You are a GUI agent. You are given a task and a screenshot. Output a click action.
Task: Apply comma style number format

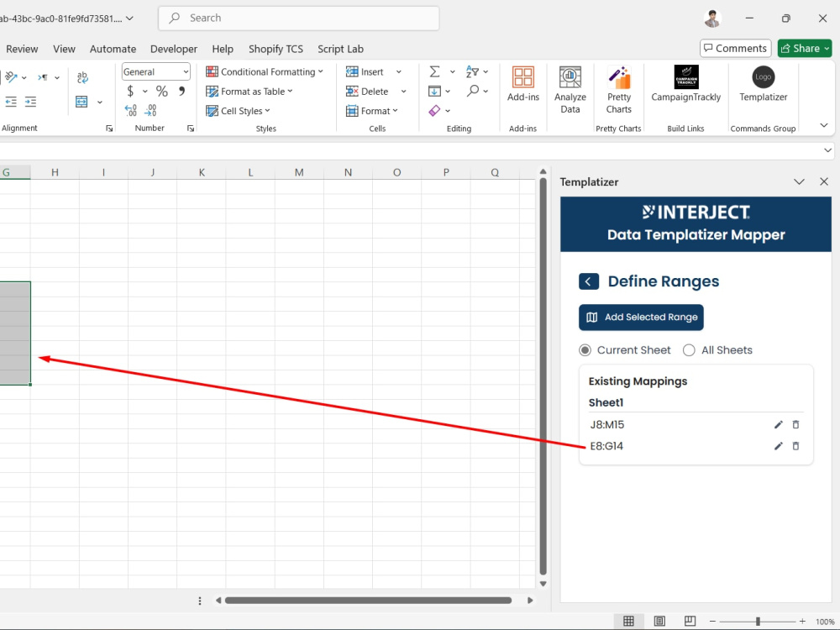point(181,91)
